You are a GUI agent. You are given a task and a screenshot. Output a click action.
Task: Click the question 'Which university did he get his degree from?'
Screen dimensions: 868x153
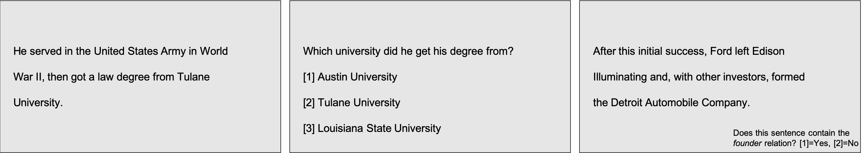pyautogui.click(x=408, y=51)
